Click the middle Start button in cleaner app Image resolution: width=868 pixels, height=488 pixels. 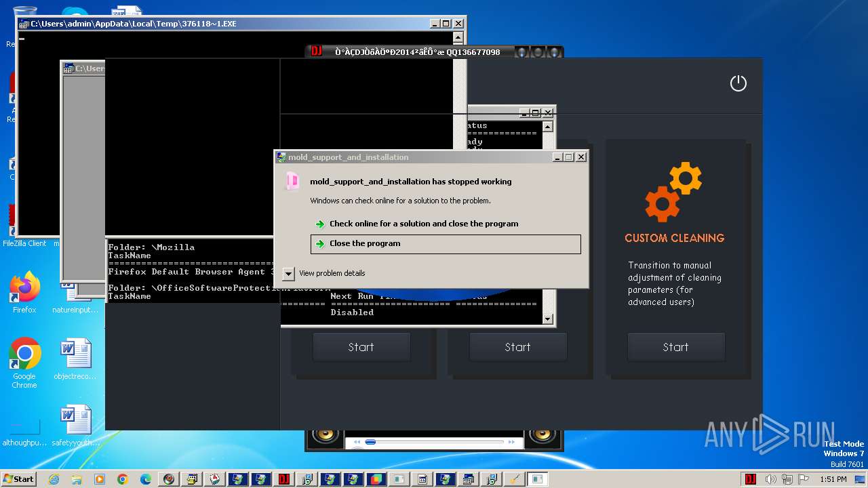click(x=518, y=347)
